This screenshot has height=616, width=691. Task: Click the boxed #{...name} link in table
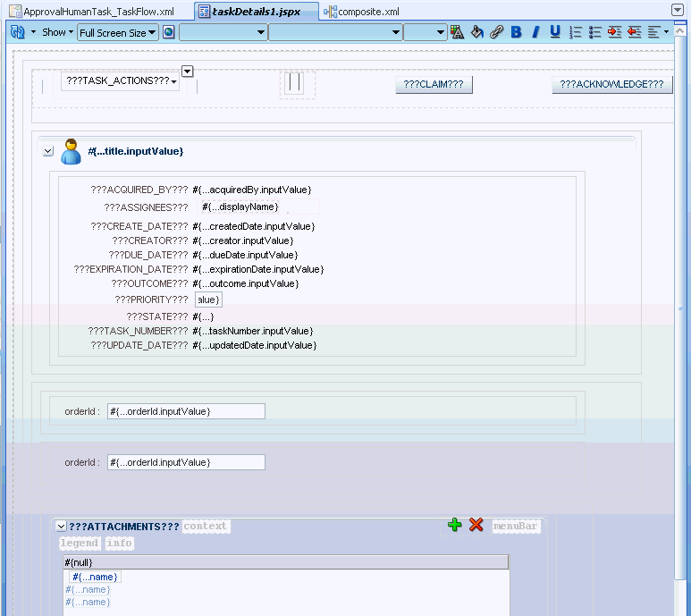[95, 578]
